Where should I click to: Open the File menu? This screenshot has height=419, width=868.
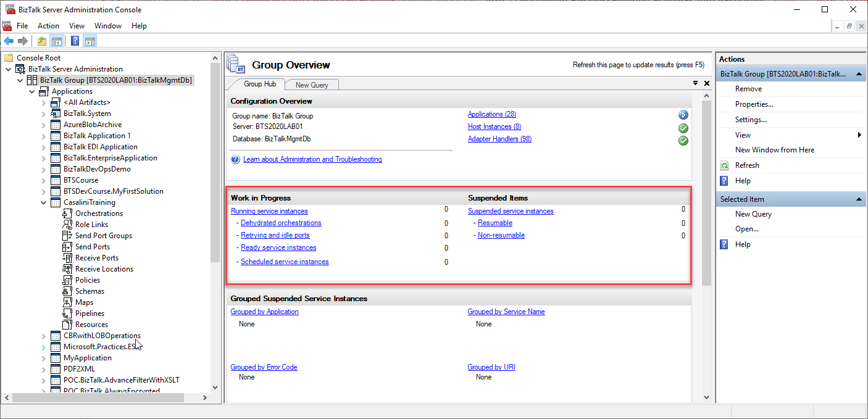[22, 26]
